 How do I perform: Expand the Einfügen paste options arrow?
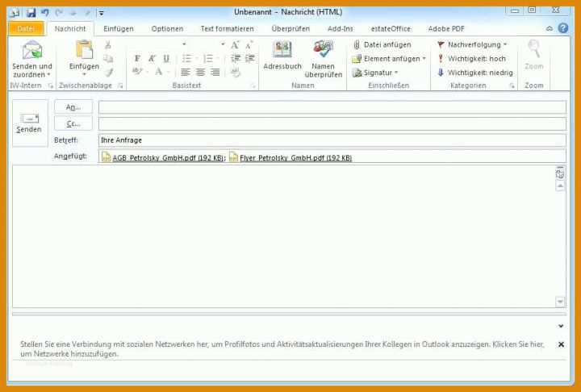[x=84, y=74]
